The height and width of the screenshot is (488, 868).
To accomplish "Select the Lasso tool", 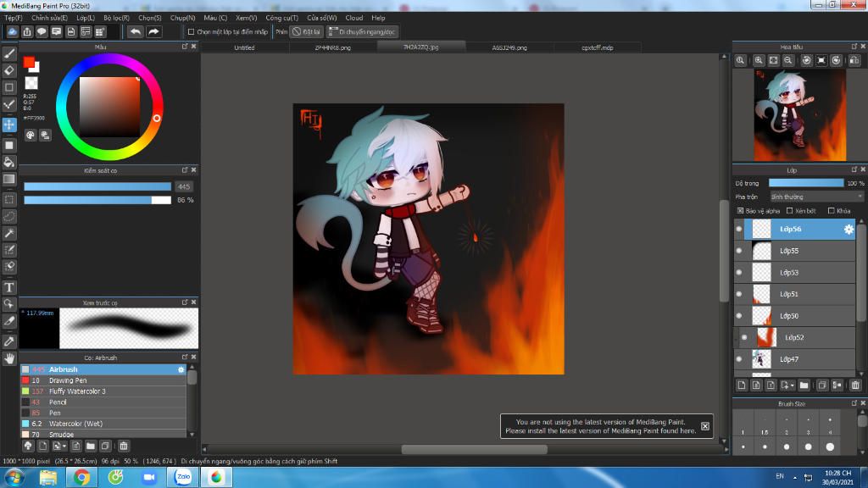I will coord(9,216).
